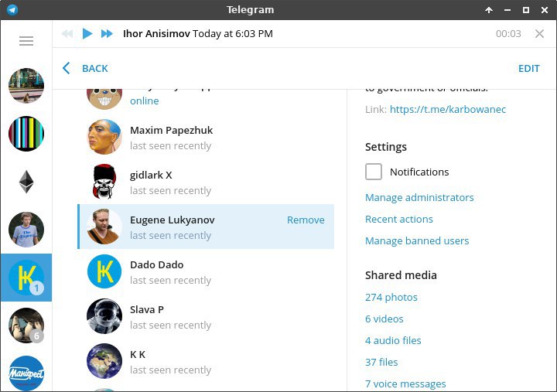
Task: Select the K channel chat with 1 unread
Action: coord(26,278)
